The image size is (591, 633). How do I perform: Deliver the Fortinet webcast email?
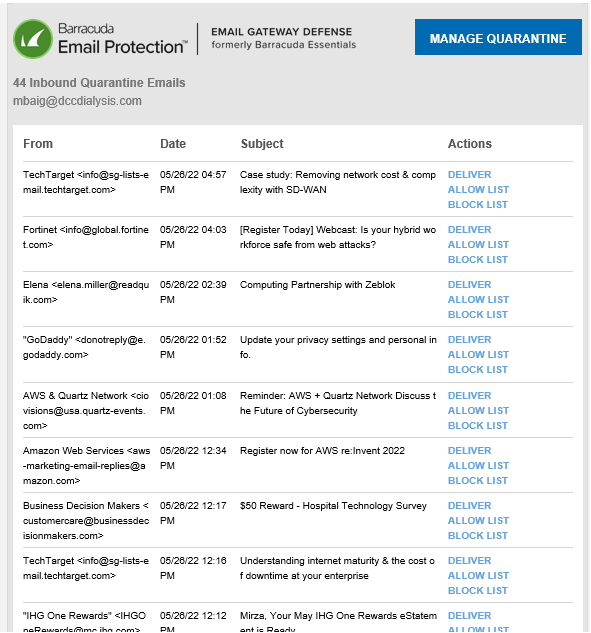click(x=469, y=230)
